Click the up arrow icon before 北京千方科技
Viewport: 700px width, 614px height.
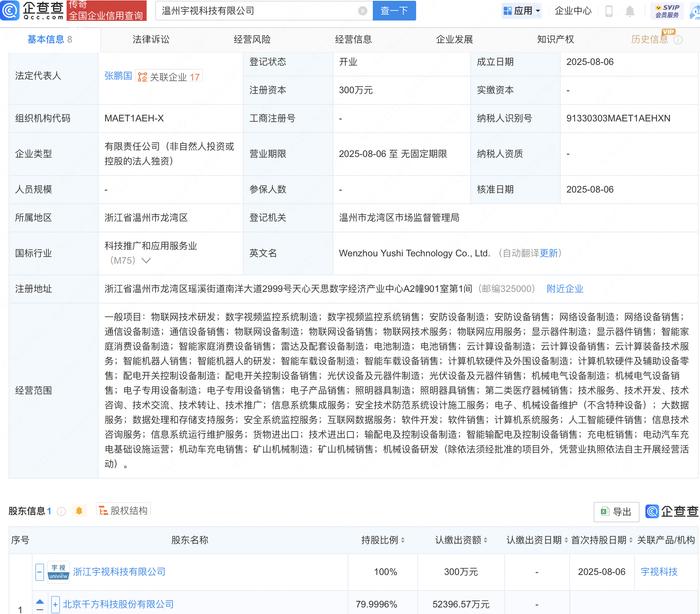(x=40, y=602)
